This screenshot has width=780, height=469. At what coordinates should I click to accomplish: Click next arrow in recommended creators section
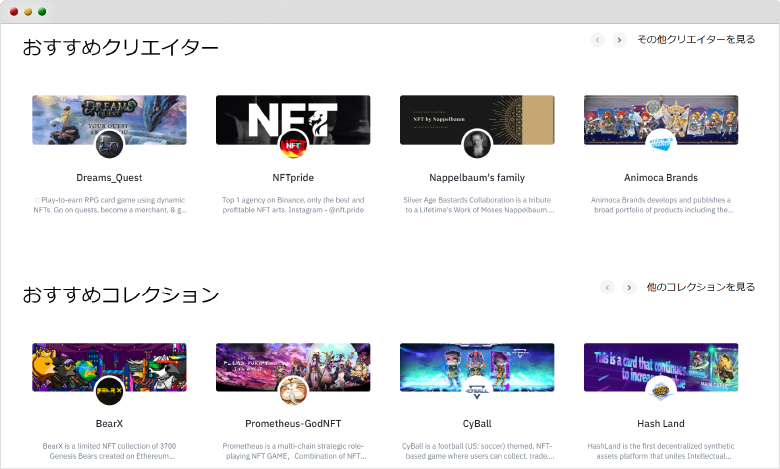coord(619,40)
